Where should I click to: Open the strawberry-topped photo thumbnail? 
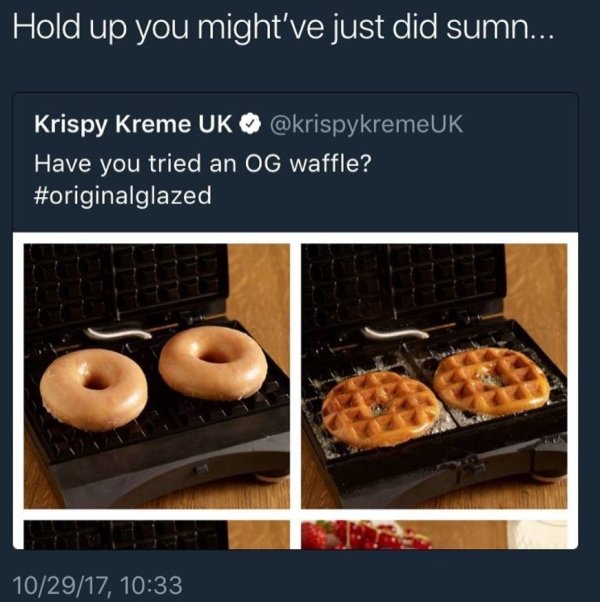coord(434,534)
